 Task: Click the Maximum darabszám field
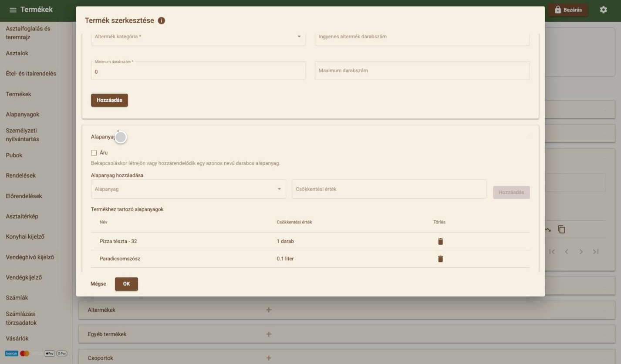(x=422, y=71)
